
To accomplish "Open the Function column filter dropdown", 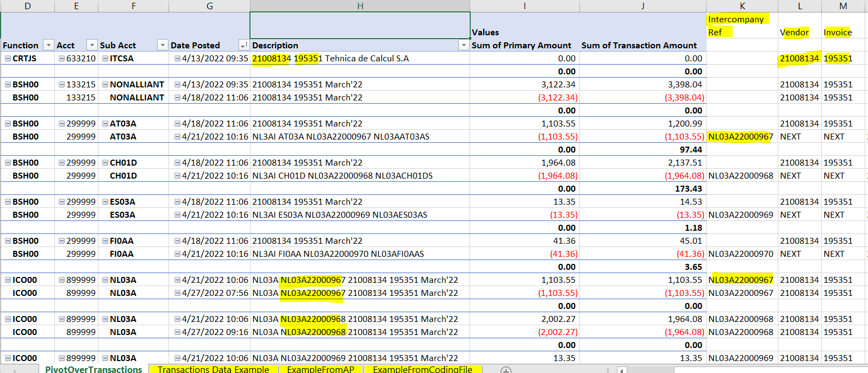I will [48, 45].
